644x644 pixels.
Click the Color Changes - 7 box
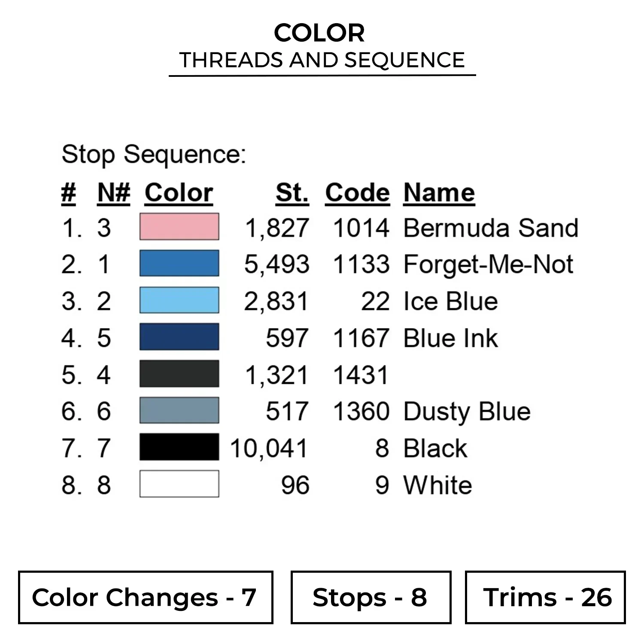[x=146, y=597]
